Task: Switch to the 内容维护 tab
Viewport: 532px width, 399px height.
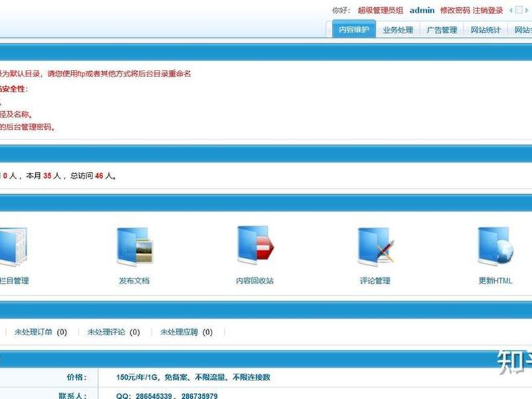Action: coord(354,29)
